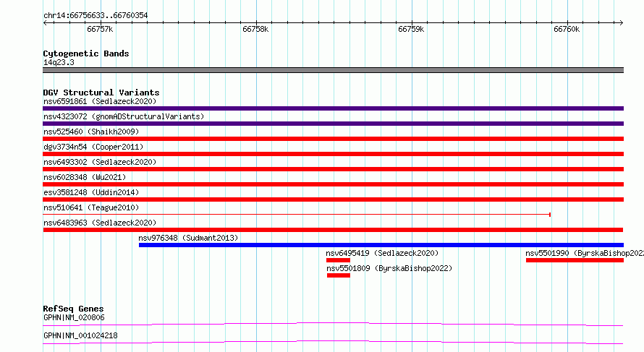Click the red bar for esv3581248

(x=333, y=199)
